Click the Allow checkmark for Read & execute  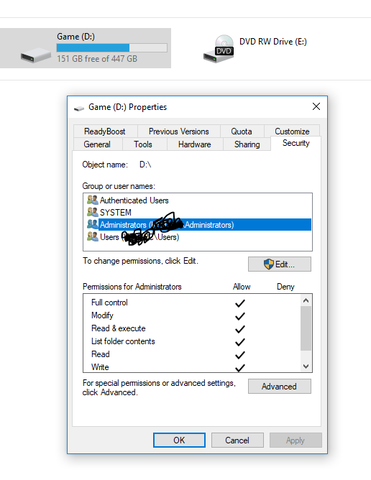point(240,329)
